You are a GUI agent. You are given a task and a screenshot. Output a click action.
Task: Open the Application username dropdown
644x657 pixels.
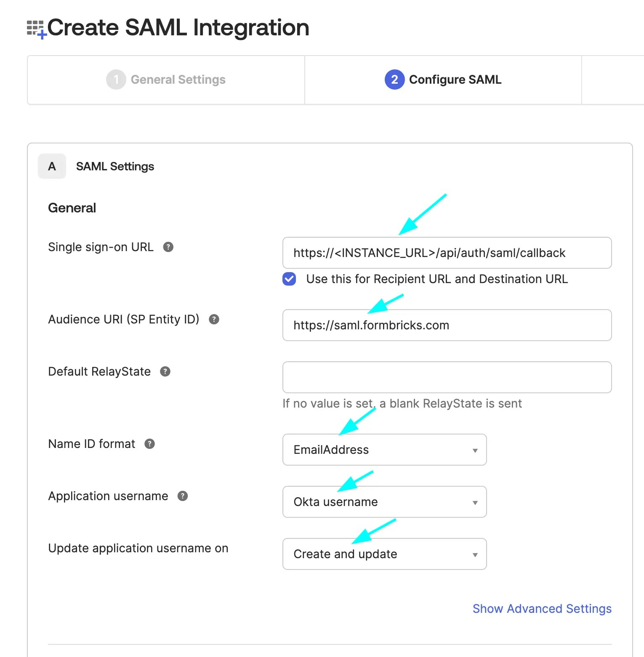click(x=385, y=502)
